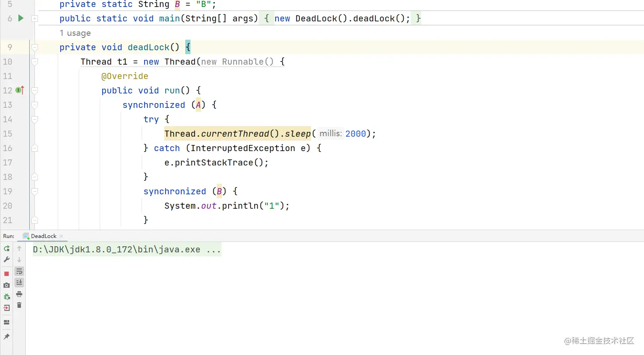Click the Exit icon in Run panel
This screenshot has height=355, width=644.
pyautogui.click(x=7, y=308)
